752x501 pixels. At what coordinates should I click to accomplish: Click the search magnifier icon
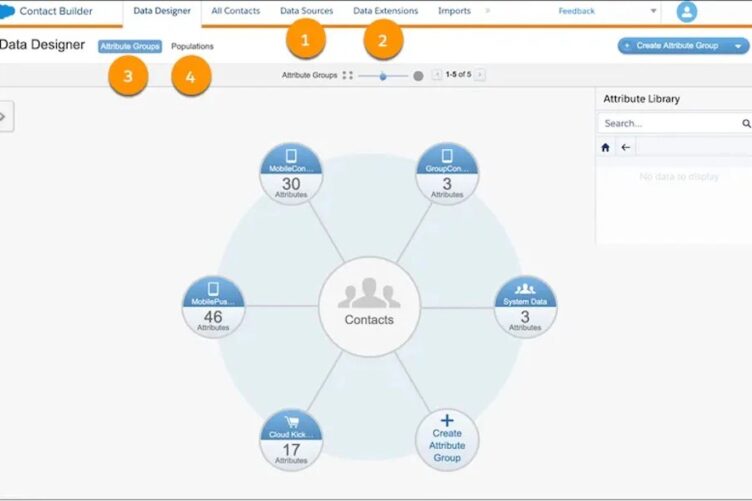point(745,124)
